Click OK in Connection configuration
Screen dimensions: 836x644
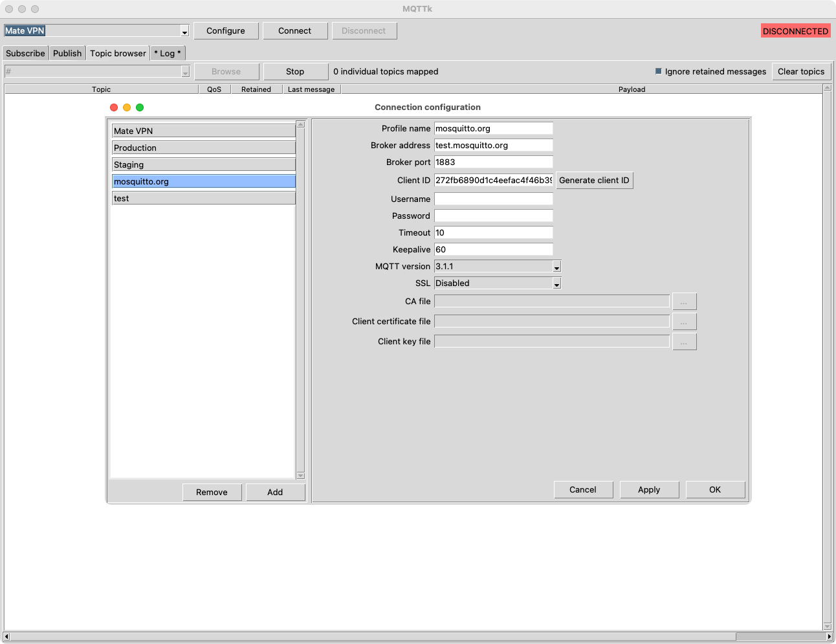tap(715, 490)
